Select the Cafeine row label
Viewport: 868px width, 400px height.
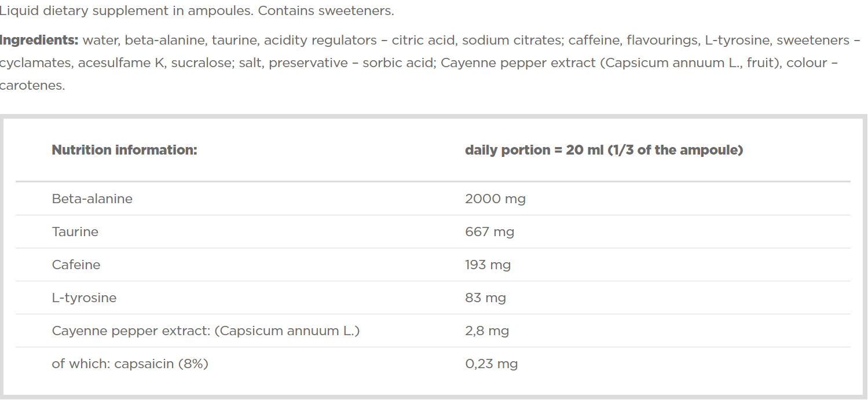tap(76, 265)
